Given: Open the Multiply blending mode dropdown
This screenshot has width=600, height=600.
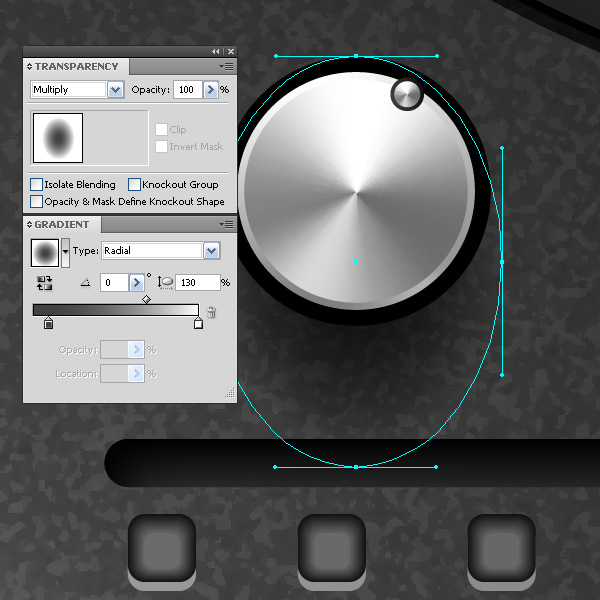Looking at the screenshot, I should (116, 90).
